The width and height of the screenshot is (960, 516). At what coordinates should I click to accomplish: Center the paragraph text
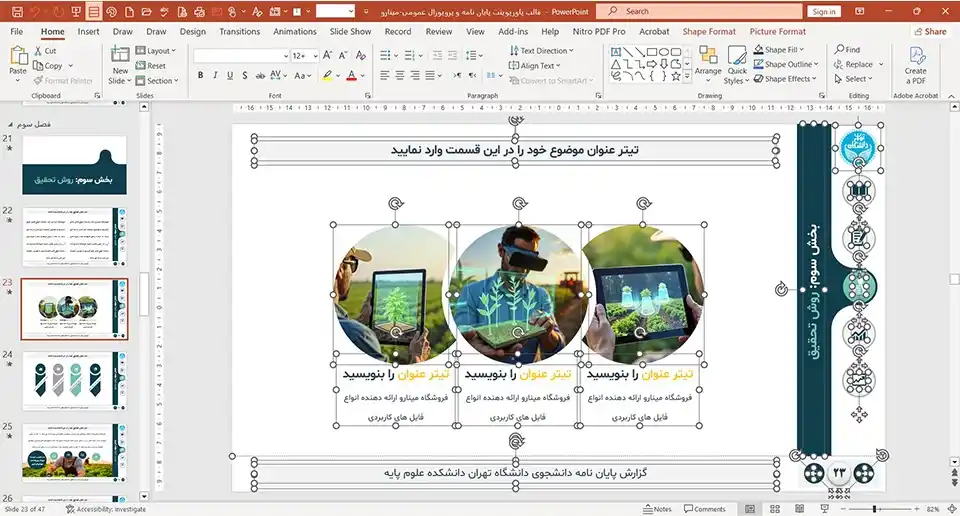tap(399, 75)
